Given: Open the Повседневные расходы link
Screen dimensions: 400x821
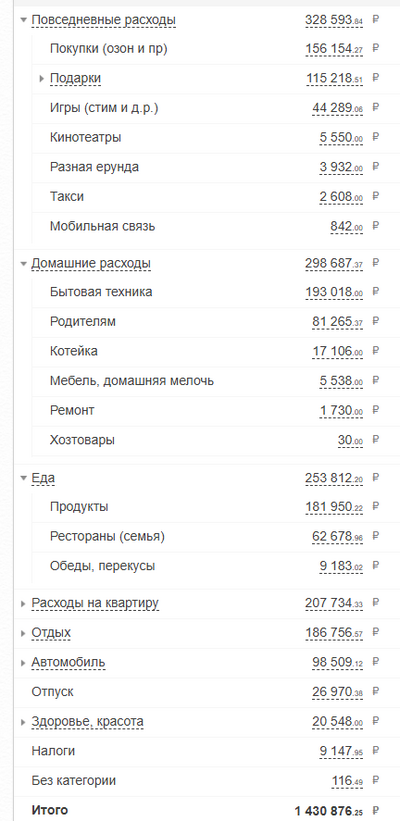Looking at the screenshot, I should click(104, 20).
